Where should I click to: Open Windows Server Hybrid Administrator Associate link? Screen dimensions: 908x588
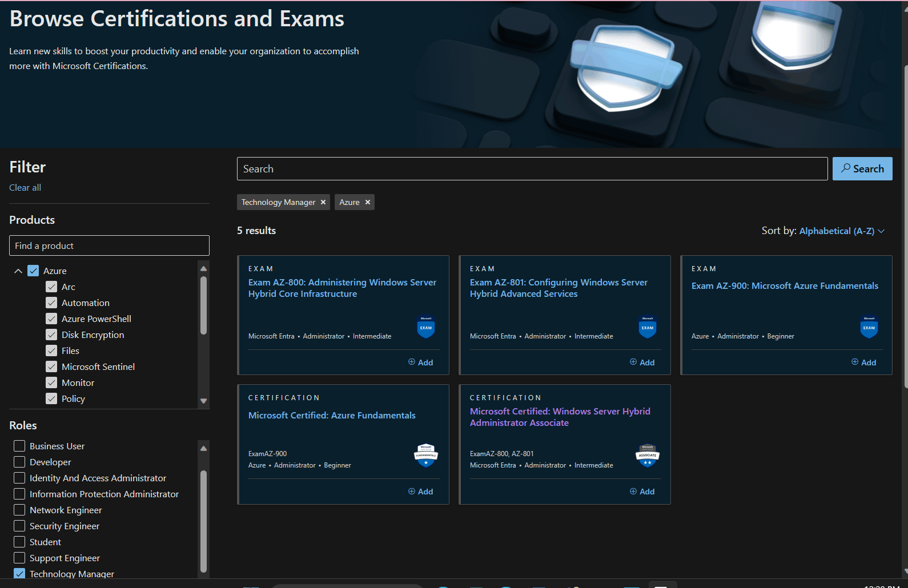pyautogui.click(x=560, y=417)
